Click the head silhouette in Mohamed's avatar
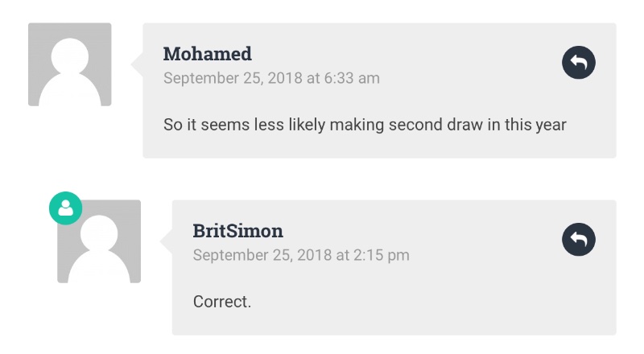Screen dimensions: 644x354 [70, 56]
